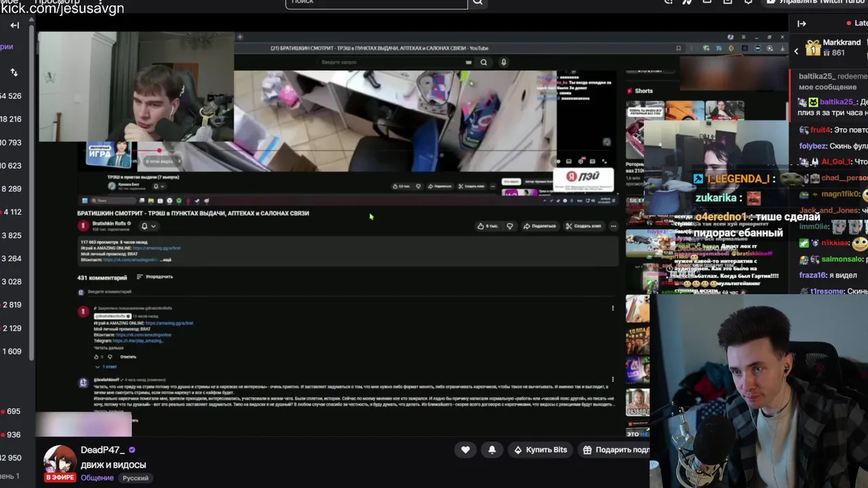Select the Русский language tag
868x488 pixels.
136,478
